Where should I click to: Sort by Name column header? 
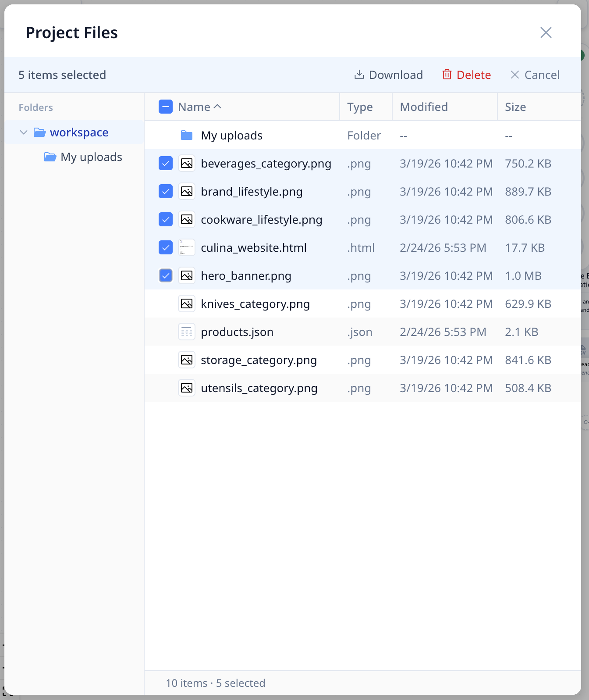[194, 107]
